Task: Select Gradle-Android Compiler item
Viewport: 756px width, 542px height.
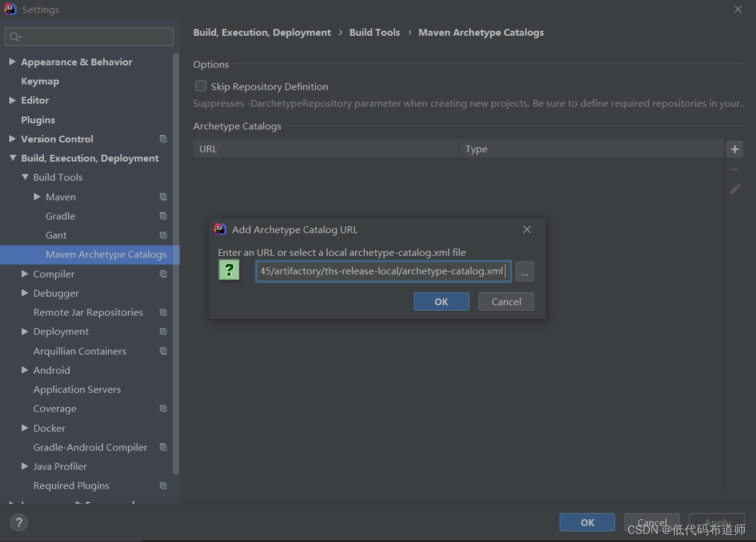Action: point(90,447)
